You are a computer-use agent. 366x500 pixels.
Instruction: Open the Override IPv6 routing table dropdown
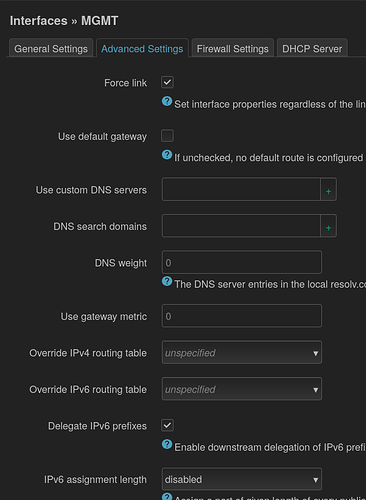(242, 389)
